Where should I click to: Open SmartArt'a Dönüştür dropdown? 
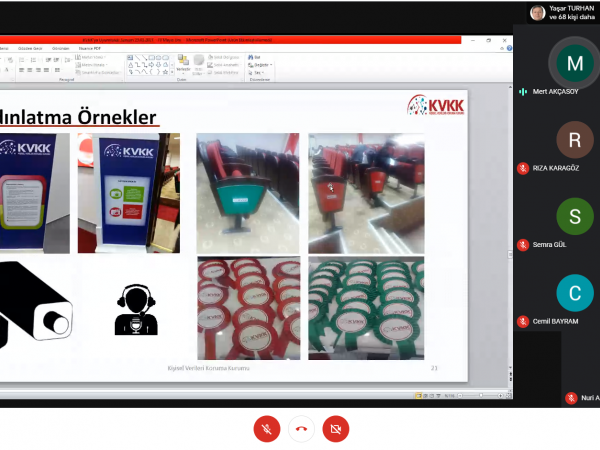[x=98, y=72]
